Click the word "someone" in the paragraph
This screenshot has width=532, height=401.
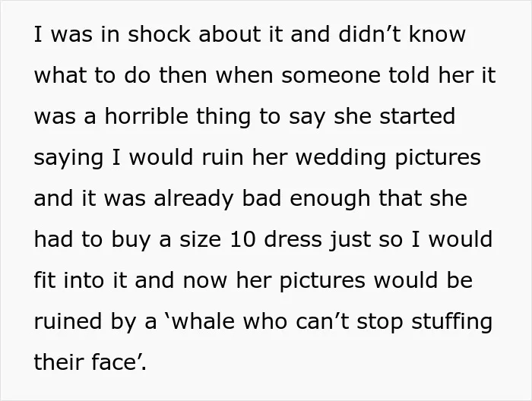(x=331, y=75)
